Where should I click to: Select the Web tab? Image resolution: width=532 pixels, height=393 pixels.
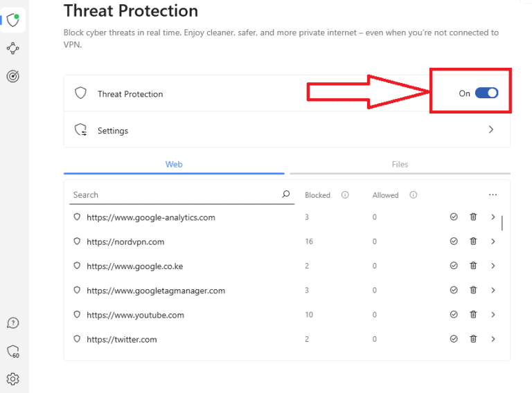(174, 165)
